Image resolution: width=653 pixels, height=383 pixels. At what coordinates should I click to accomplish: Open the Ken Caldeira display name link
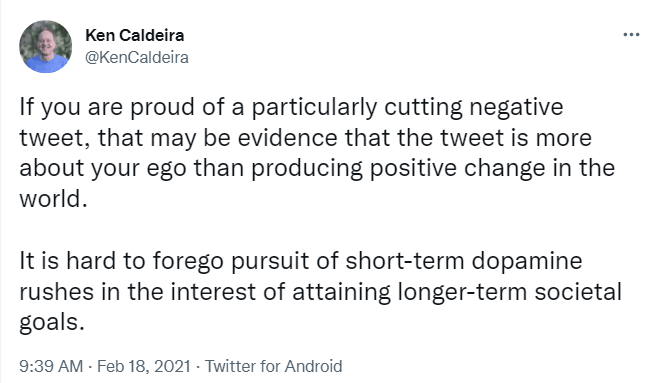pyautogui.click(x=135, y=35)
